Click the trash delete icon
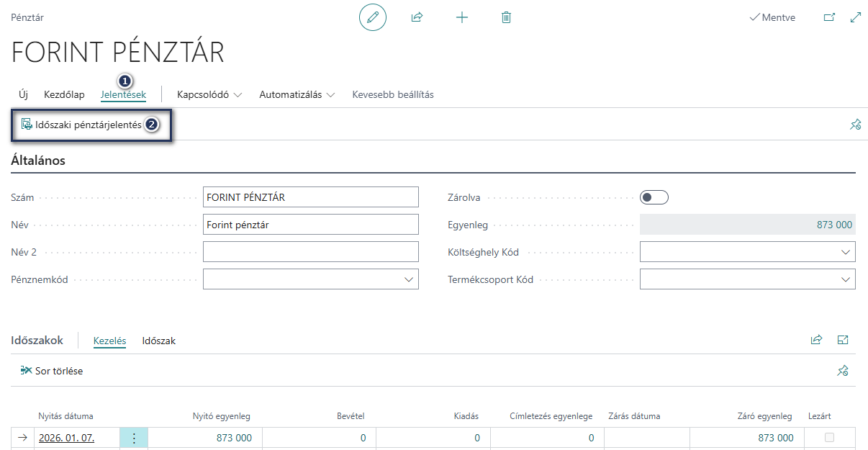The image size is (868, 450). pos(506,17)
